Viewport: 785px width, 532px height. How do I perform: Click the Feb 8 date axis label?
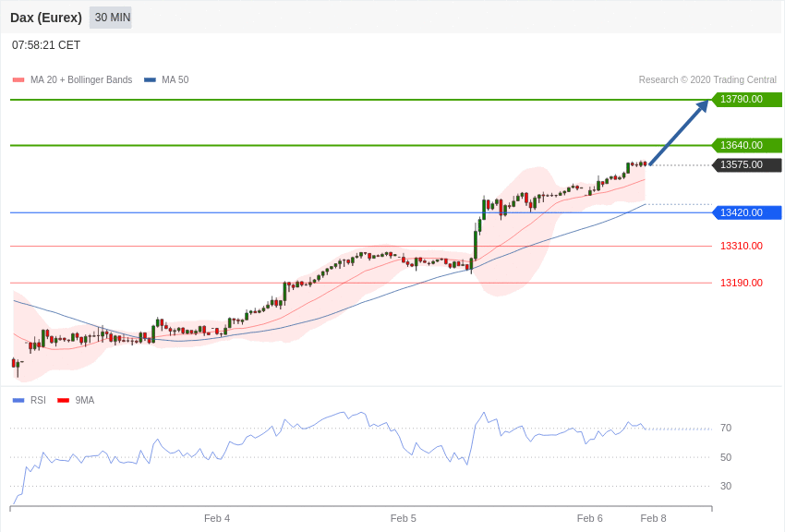click(x=653, y=518)
